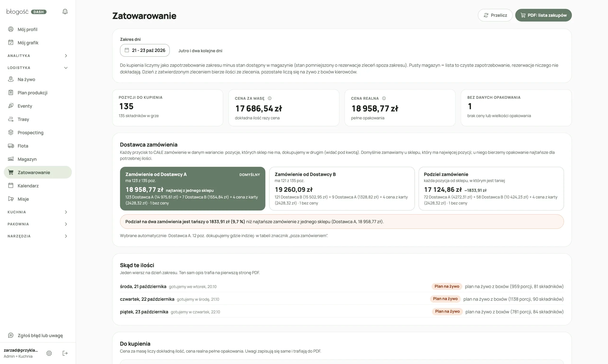608x364 pixels.
Task: Click the settings gear next to the account
Action: [x=49, y=353]
